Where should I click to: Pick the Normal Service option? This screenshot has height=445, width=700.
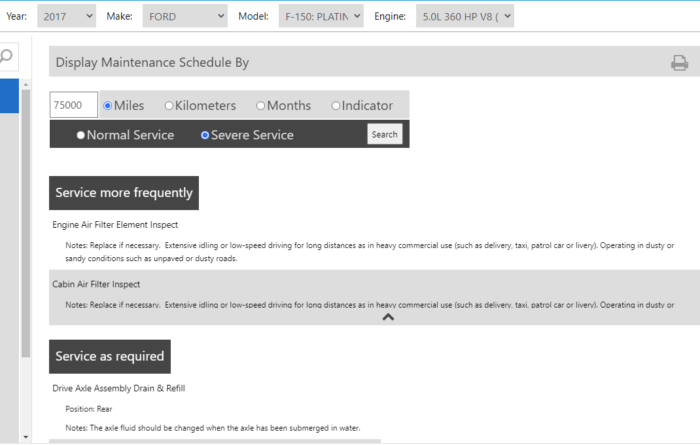pyautogui.click(x=81, y=135)
